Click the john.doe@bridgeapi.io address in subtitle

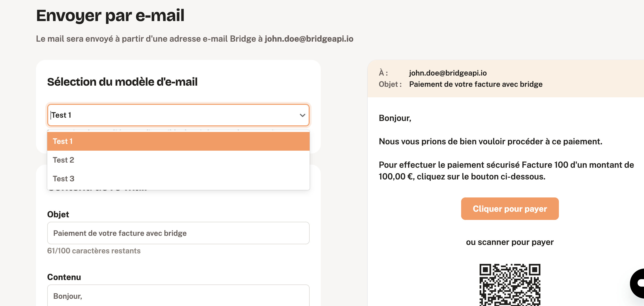point(309,39)
